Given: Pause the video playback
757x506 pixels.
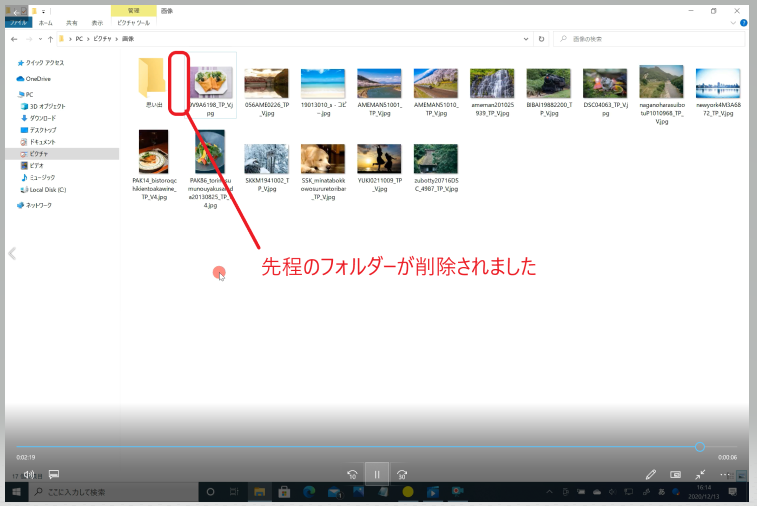Looking at the screenshot, I should click(x=377, y=474).
